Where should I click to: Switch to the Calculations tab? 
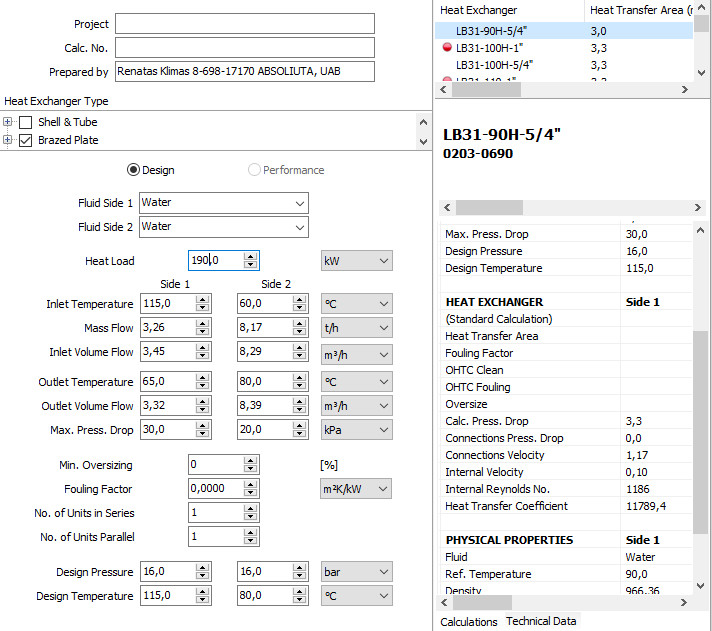[x=469, y=622]
